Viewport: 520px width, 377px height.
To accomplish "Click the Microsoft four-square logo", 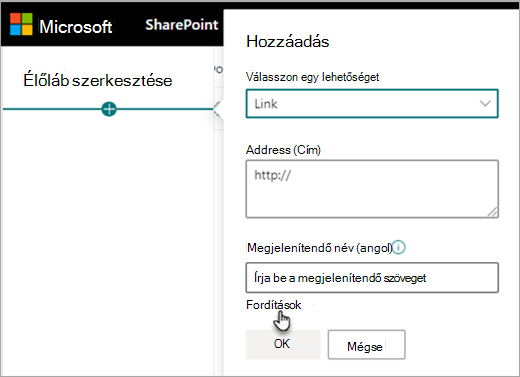I will point(21,24).
